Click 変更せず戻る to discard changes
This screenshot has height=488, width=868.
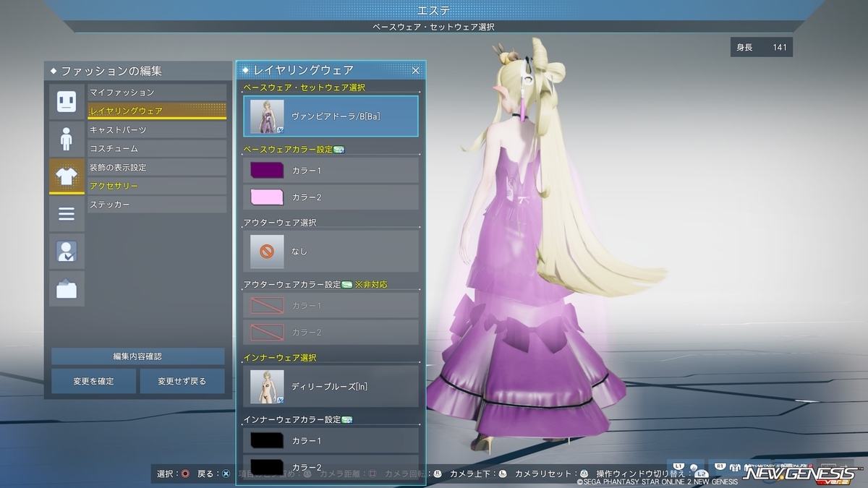click(x=182, y=381)
